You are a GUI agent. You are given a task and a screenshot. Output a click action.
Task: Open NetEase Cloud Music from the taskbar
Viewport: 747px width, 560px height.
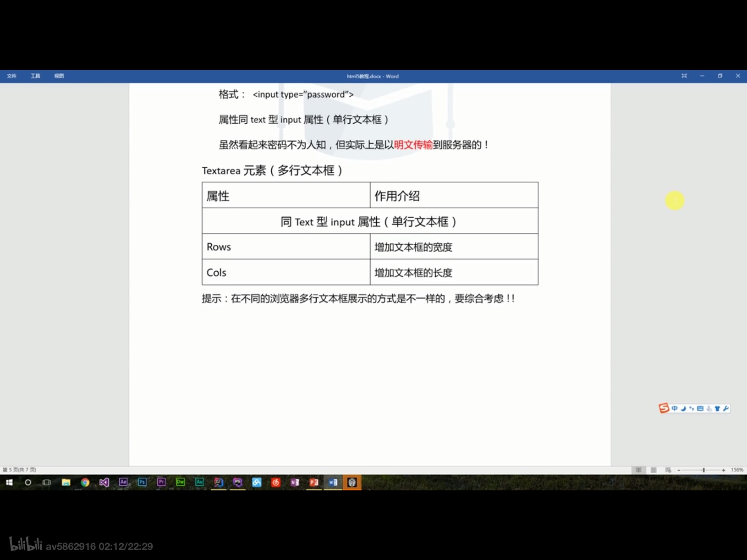276,483
